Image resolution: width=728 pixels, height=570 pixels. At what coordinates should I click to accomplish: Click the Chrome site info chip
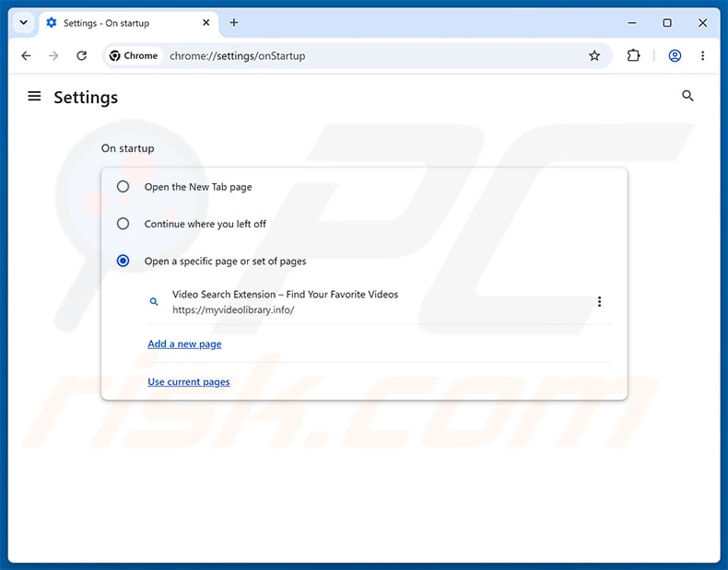(134, 56)
